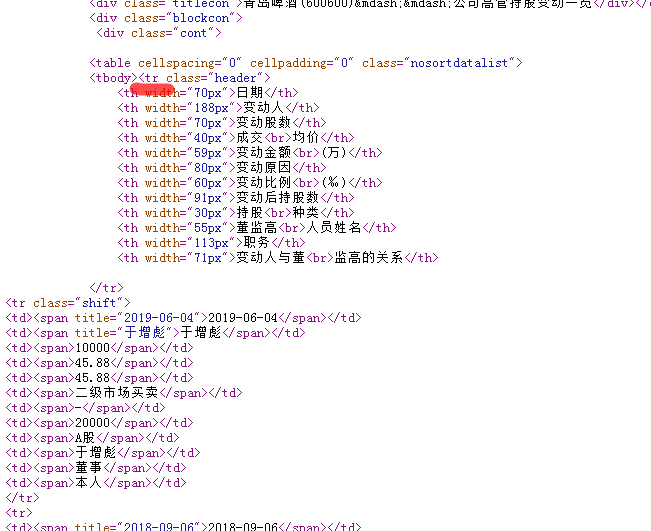This screenshot has width=651, height=531.
Task: Click the th line containing 变动股数
Action: pos(222,123)
